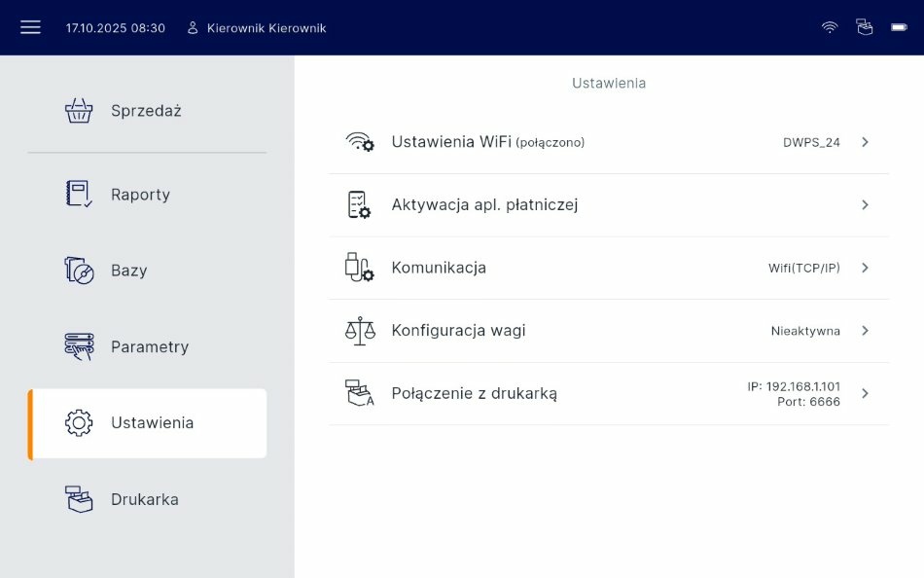Screen dimensions: 924x578
Task: Click the user profile icon beside Kierownik
Action: pyautogui.click(x=193, y=28)
